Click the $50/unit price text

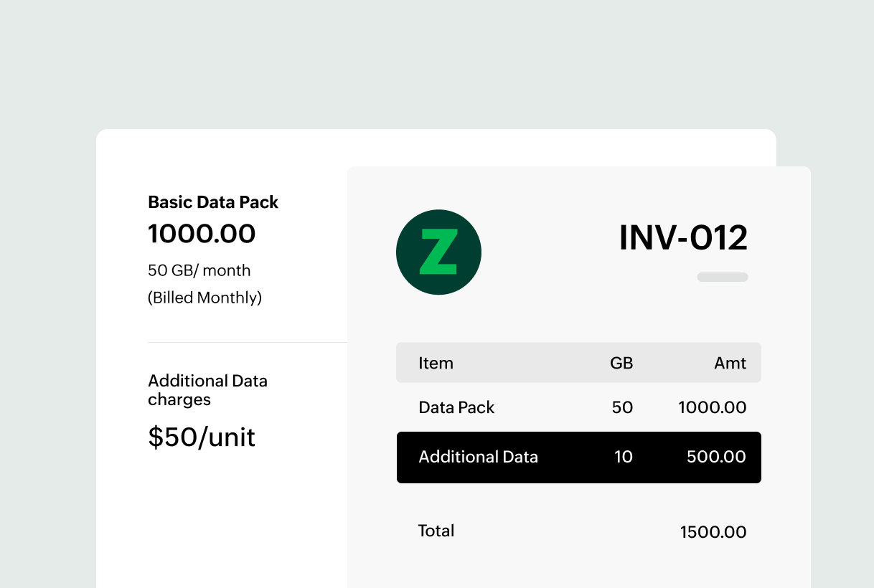click(202, 437)
